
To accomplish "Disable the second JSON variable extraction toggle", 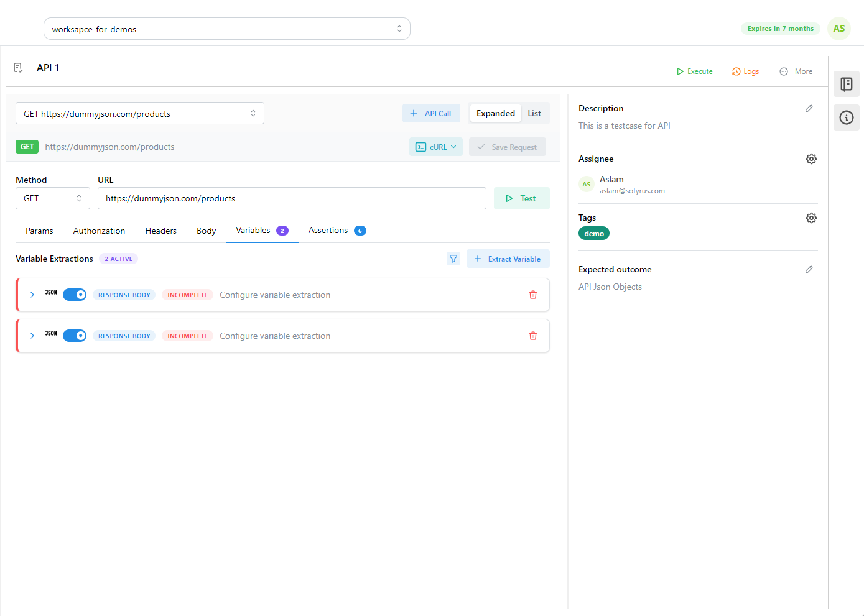I will 75,335.
